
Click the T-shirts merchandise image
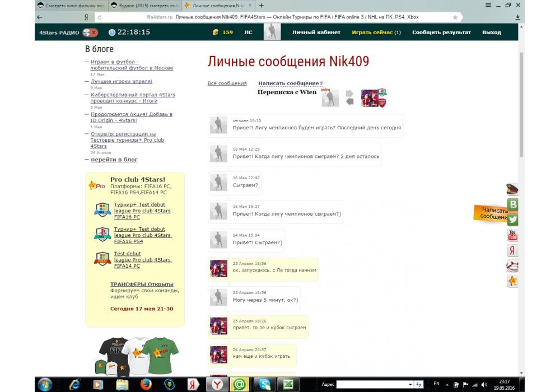[x=136, y=356]
